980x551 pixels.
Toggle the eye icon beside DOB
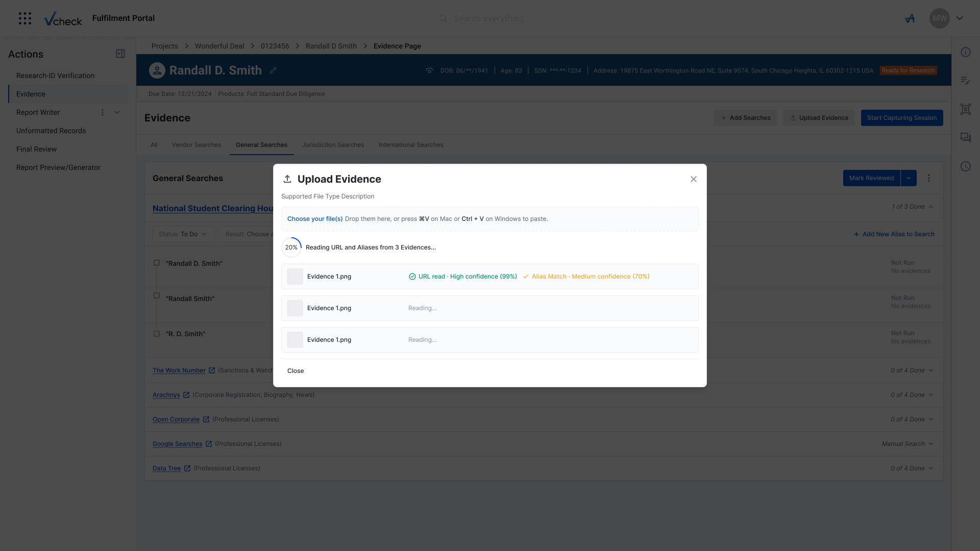(x=429, y=70)
